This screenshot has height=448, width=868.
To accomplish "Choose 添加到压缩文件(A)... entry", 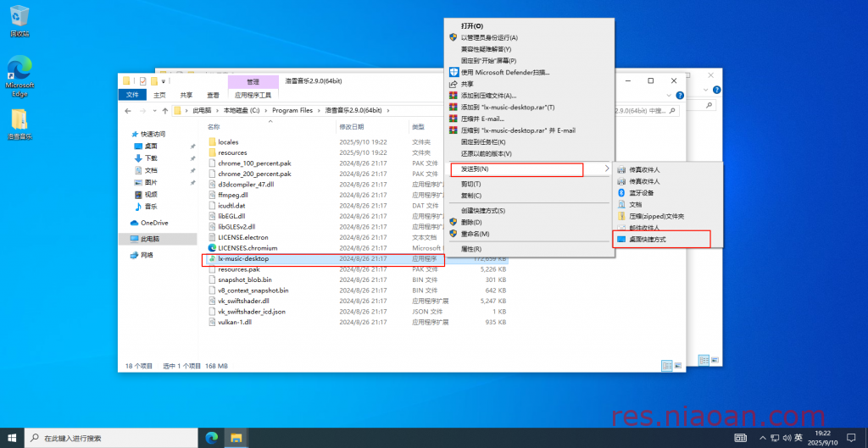I will [488, 95].
